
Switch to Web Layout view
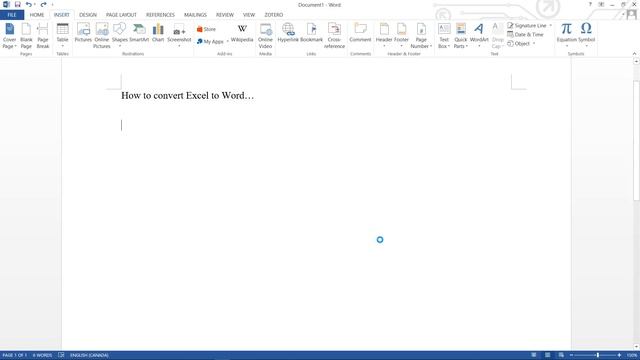click(561, 356)
